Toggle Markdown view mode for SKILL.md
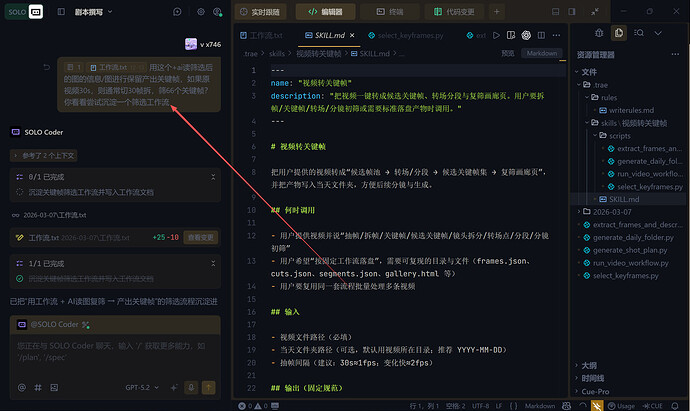 [x=542, y=53]
